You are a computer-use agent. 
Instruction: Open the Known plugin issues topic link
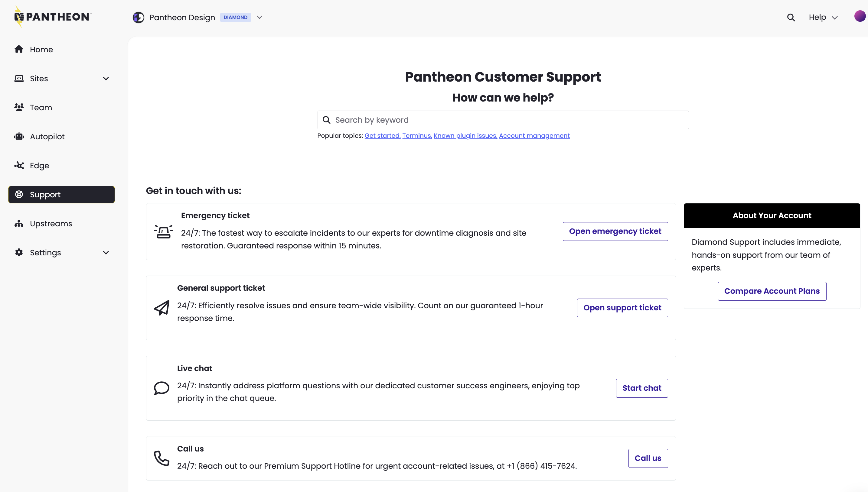click(465, 135)
